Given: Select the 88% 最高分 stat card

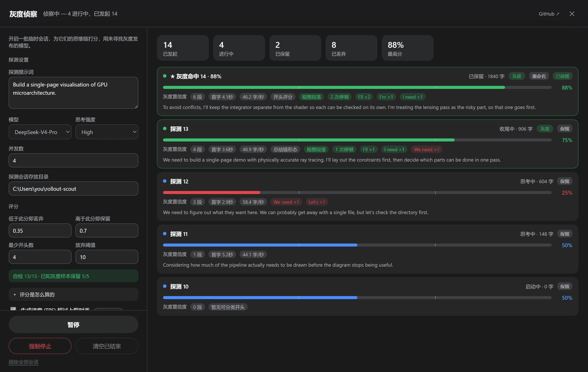Looking at the screenshot, I should coord(407,48).
